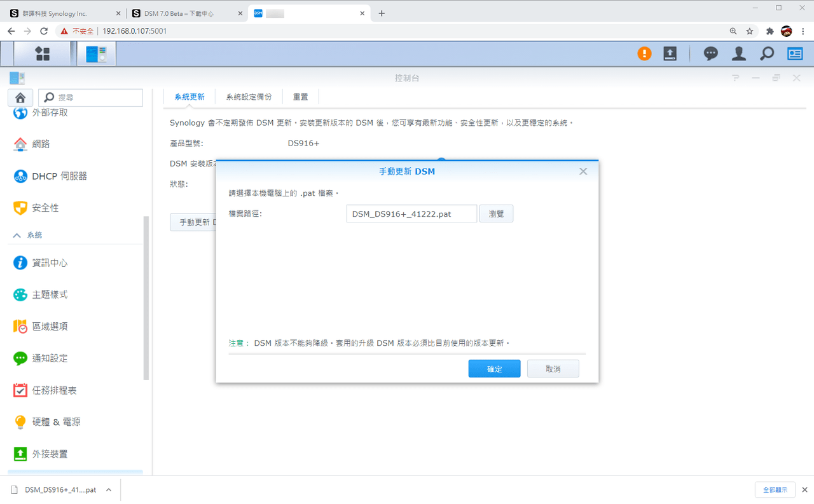The width and height of the screenshot is (814, 504).
Task: Open the chat notifications icon
Action: 711,54
